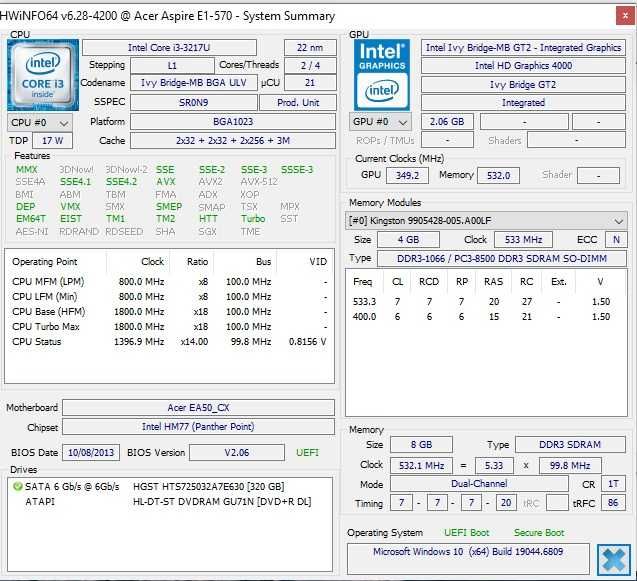Click the VMX feature label
Screen dimensions: 637x581
tap(70, 206)
